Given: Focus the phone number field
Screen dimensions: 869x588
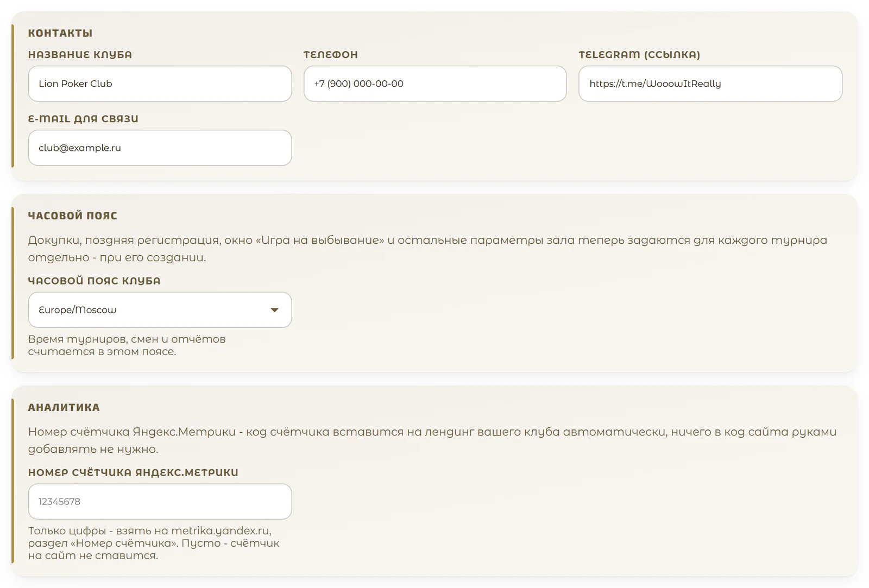Looking at the screenshot, I should tap(435, 84).
